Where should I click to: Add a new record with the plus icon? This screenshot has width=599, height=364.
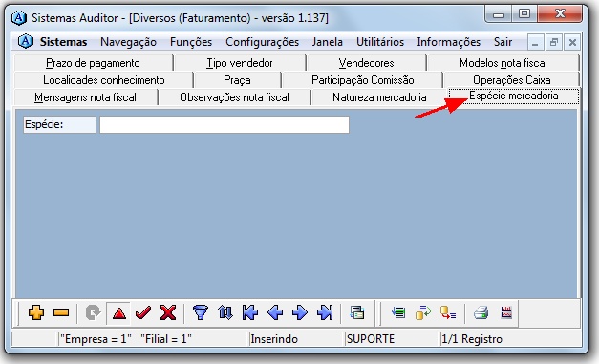pyautogui.click(x=36, y=312)
